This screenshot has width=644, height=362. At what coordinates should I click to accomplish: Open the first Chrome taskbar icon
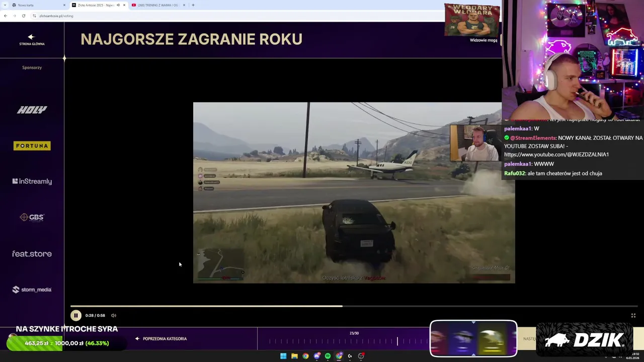(x=305, y=356)
